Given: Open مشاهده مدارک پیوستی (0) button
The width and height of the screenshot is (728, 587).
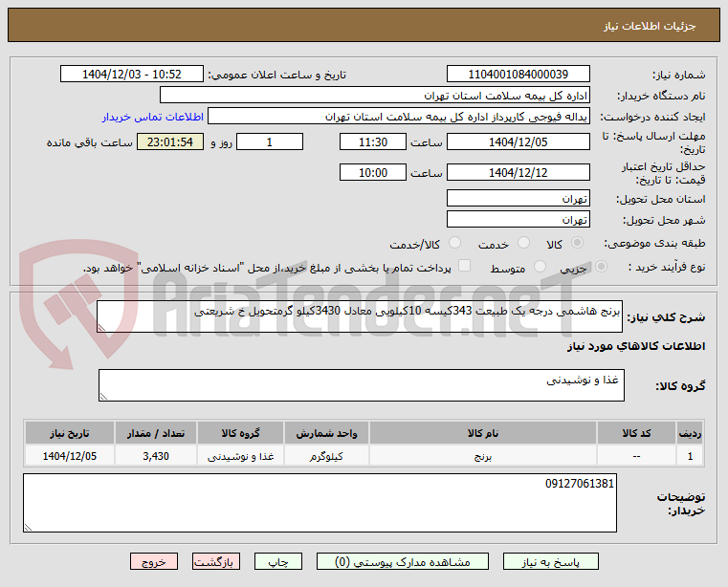Looking at the screenshot, I should tap(403, 561).
